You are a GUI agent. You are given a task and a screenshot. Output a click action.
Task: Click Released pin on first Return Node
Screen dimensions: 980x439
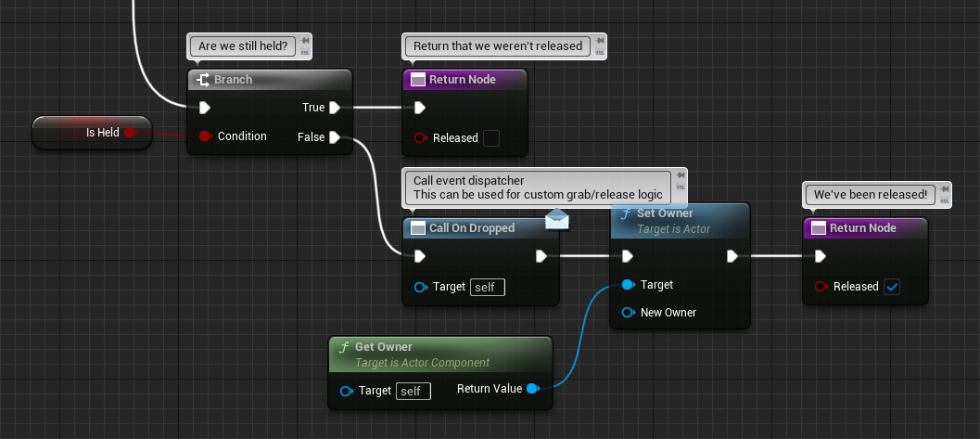tap(421, 137)
